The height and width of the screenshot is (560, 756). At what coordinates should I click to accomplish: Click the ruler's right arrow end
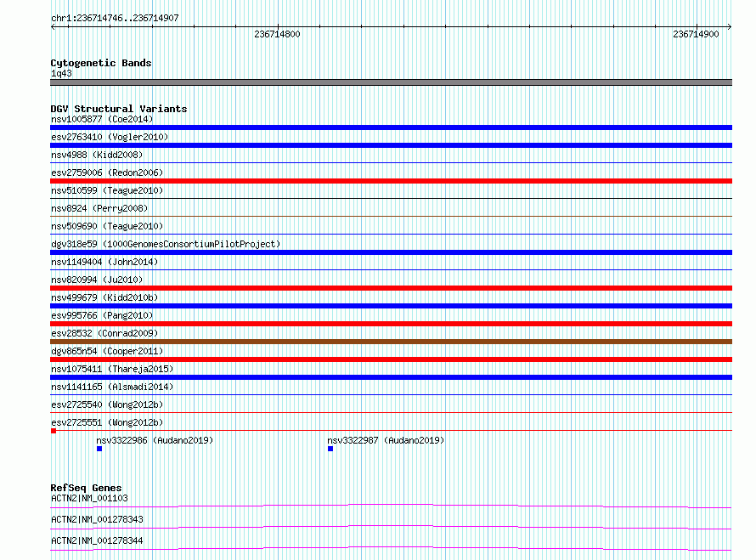pyautogui.click(x=730, y=27)
